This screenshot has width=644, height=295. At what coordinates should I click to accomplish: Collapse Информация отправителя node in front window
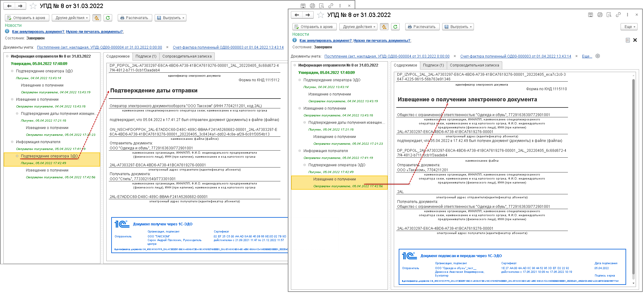pos(295,65)
